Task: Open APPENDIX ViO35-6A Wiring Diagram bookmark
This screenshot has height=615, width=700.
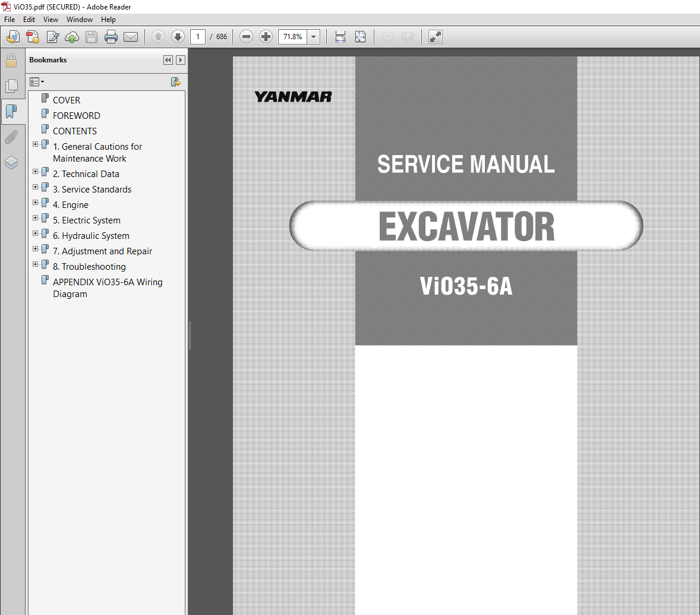Action: click(108, 288)
